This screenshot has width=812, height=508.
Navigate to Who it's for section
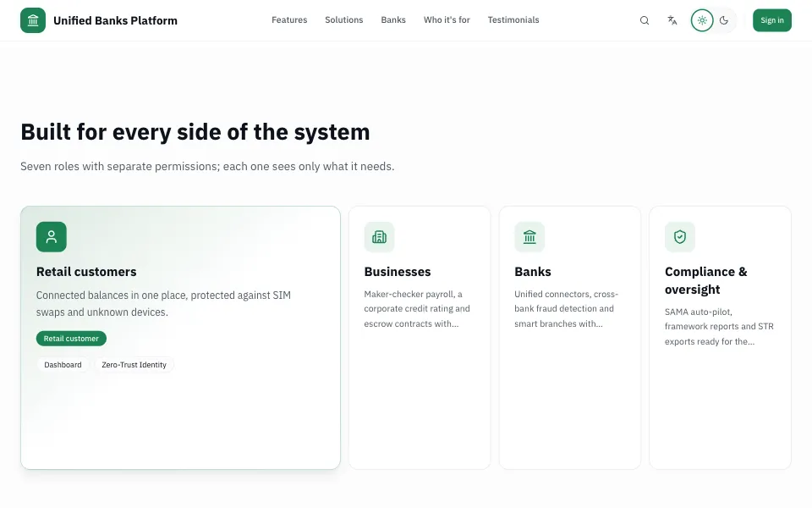pyautogui.click(x=447, y=19)
